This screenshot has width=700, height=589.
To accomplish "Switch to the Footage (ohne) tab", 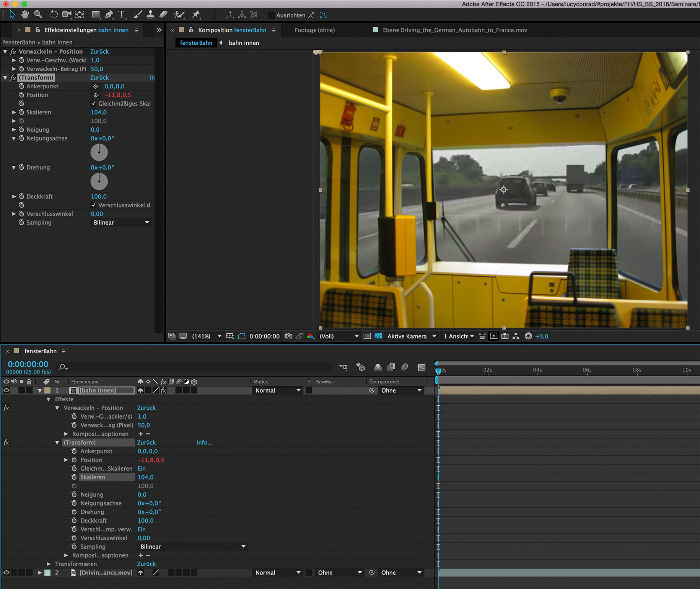I will click(x=314, y=30).
